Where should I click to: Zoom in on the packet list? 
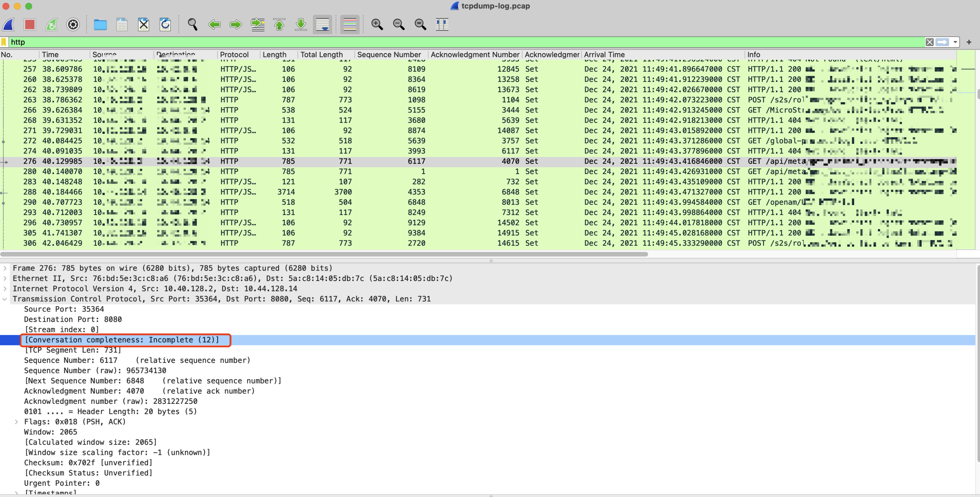(x=377, y=24)
